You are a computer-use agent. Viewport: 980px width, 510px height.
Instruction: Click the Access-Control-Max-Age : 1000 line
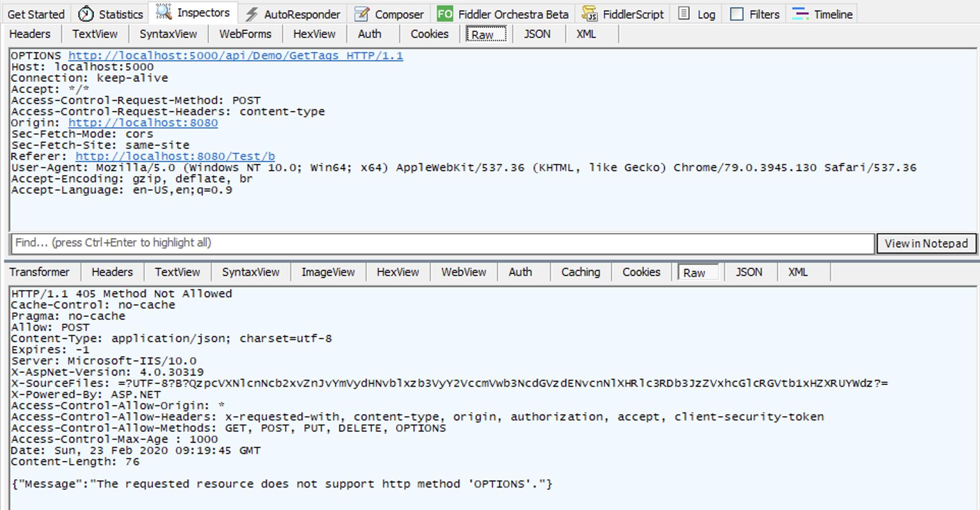point(115,439)
